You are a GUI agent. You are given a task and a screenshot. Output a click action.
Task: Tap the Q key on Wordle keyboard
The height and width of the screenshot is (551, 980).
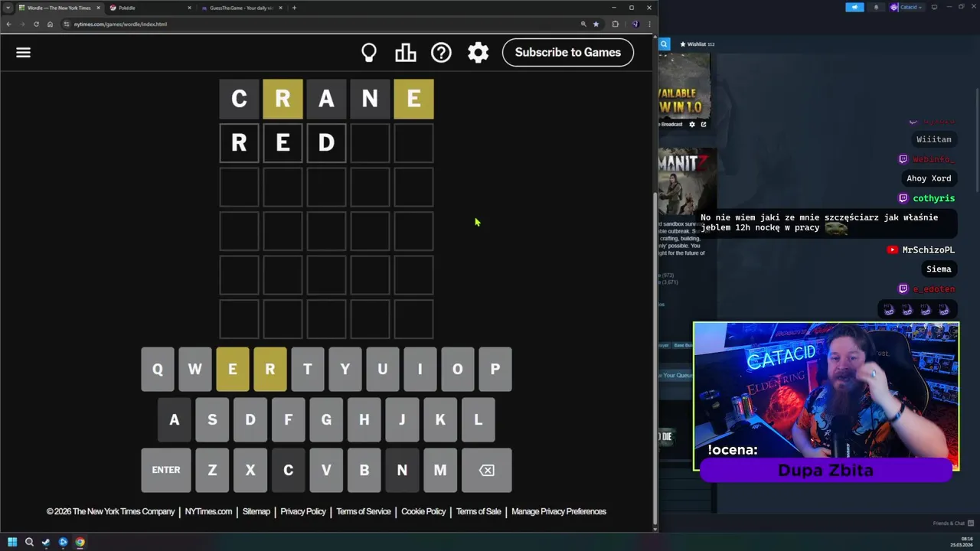pos(158,369)
